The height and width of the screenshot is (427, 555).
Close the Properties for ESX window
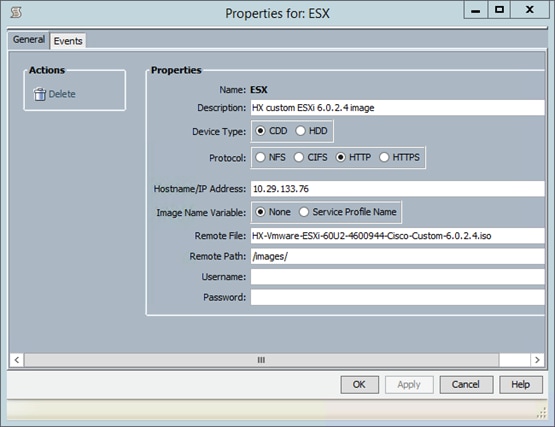tap(530, 10)
